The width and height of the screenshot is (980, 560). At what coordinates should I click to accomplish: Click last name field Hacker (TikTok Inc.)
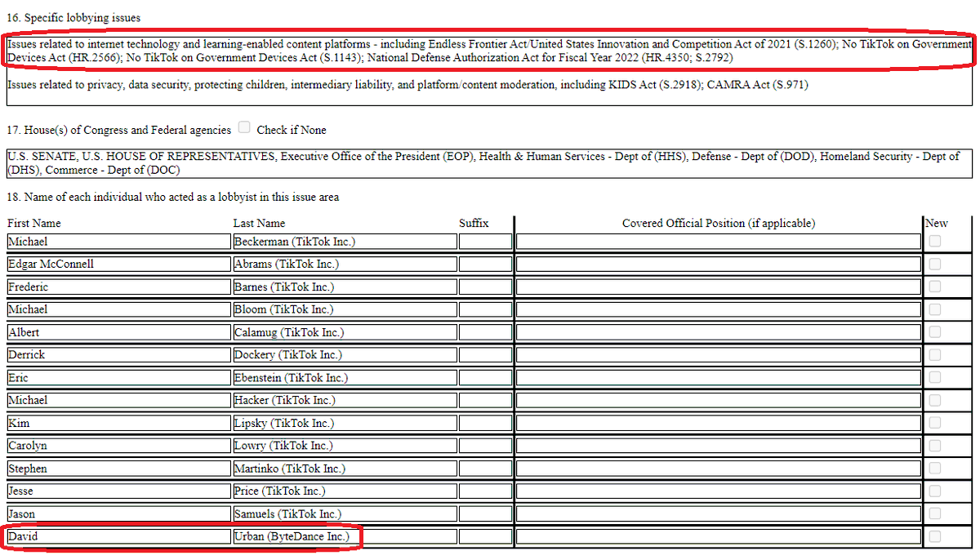(345, 401)
